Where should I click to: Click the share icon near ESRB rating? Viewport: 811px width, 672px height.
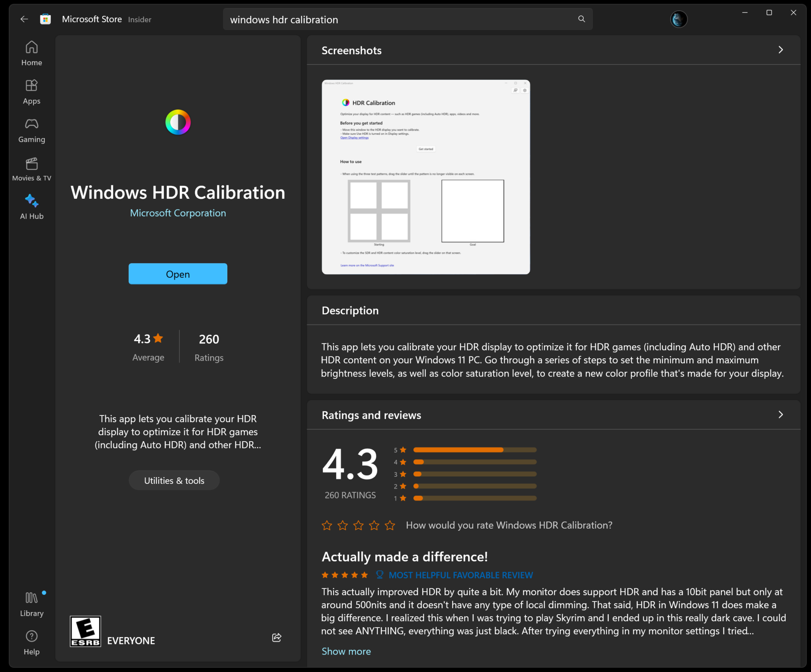(x=277, y=637)
